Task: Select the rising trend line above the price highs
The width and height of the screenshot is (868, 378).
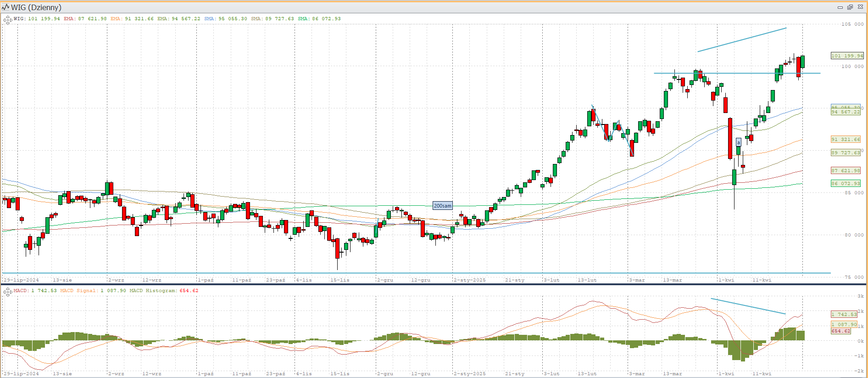Action: 742,39
